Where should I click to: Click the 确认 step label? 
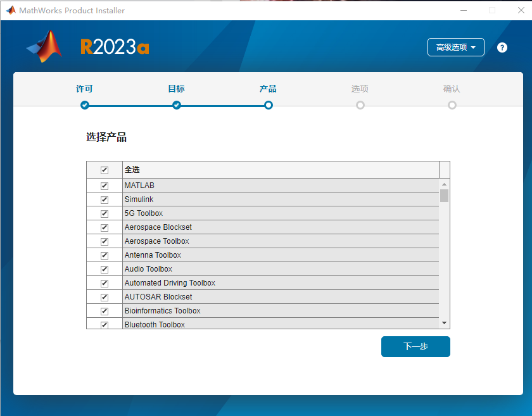452,89
